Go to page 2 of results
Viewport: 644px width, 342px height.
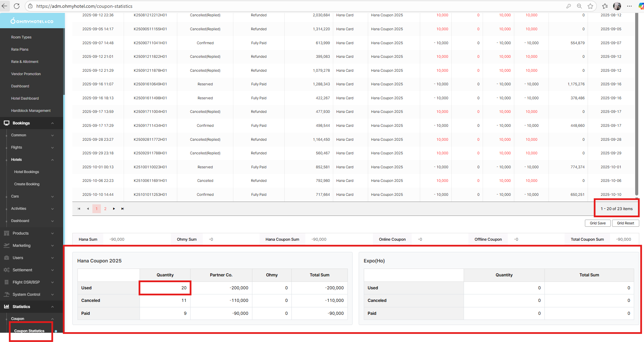105,209
